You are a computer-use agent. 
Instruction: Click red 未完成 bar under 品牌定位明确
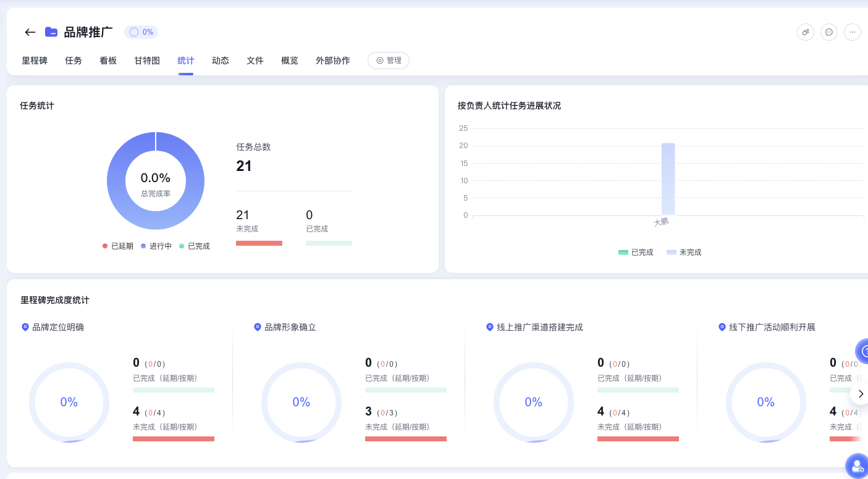(x=174, y=439)
